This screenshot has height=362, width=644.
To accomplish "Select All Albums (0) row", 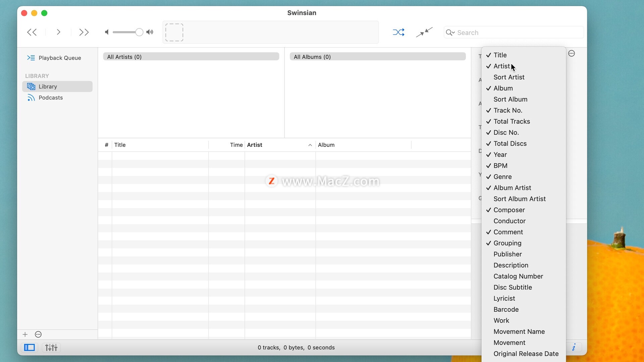I will click(x=378, y=57).
